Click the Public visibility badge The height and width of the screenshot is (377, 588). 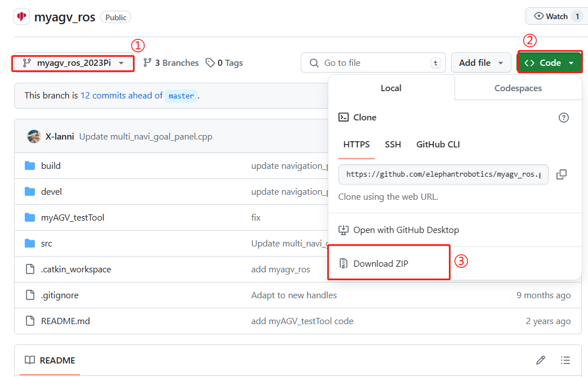tap(115, 17)
